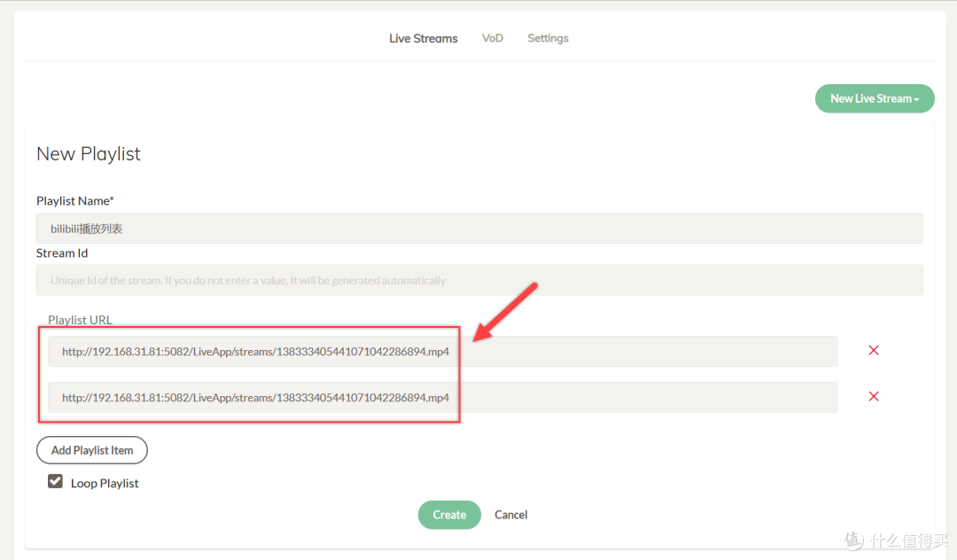
Task: Go to the Settings tab
Action: tap(548, 38)
